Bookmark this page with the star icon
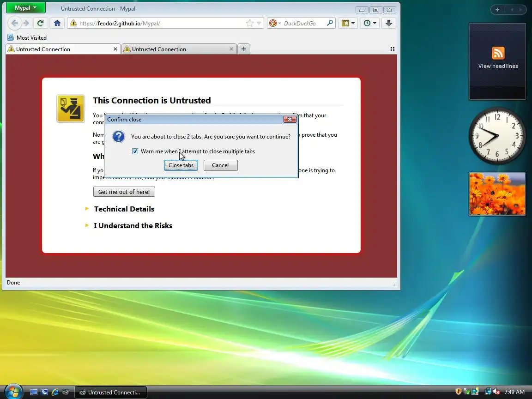Screen dimensions: 532x399 249,23
